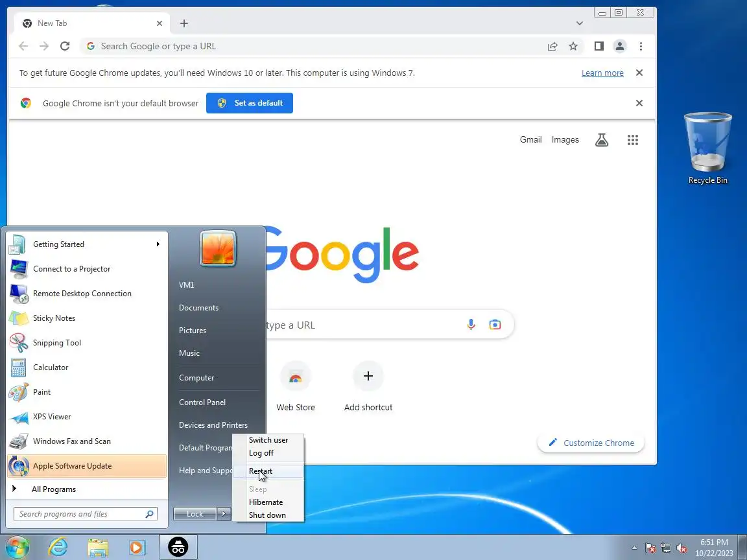Open Pictures library
747x560 pixels.
point(193,331)
